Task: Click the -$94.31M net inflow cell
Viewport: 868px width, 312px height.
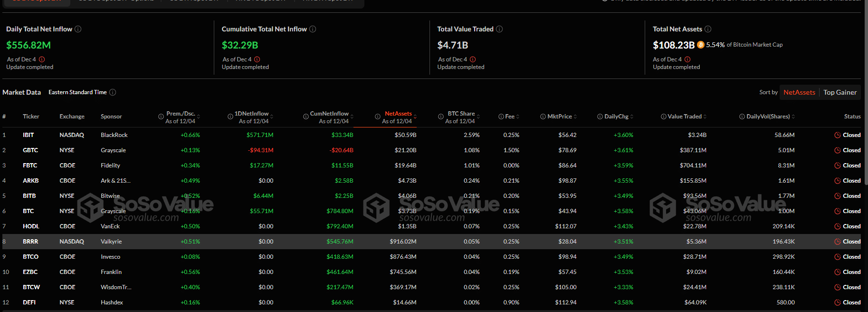Action: [261, 150]
